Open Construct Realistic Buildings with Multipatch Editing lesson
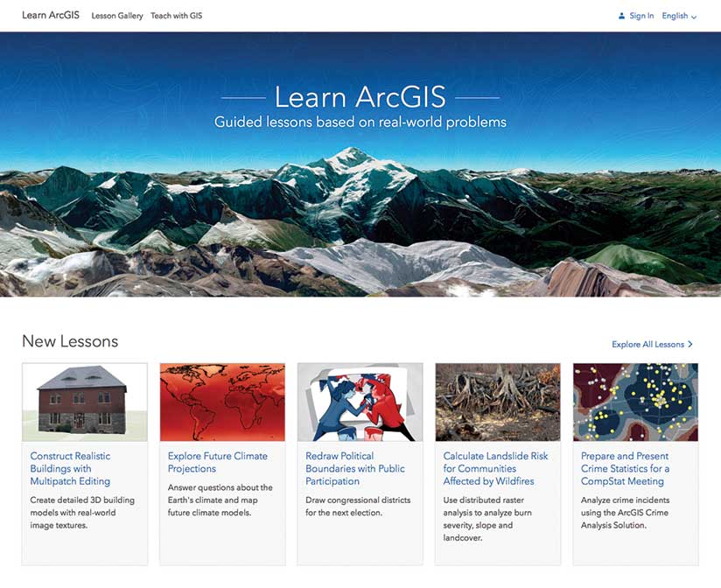Screen dimensions: 721x588 [70, 468]
